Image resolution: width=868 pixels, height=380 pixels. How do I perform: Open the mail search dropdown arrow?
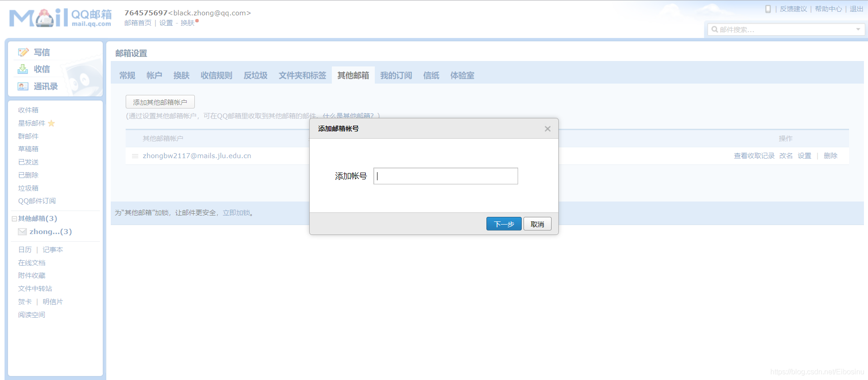[x=858, y=29]
